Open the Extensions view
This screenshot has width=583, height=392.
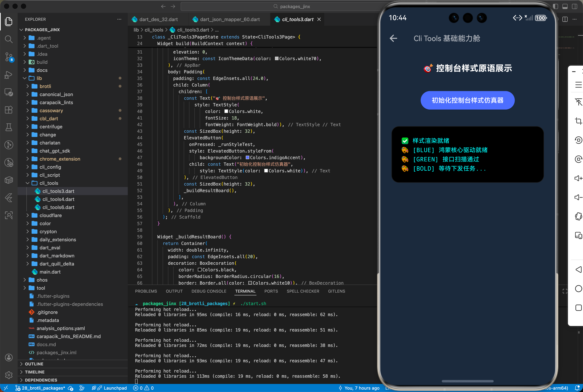pos(9,110)
